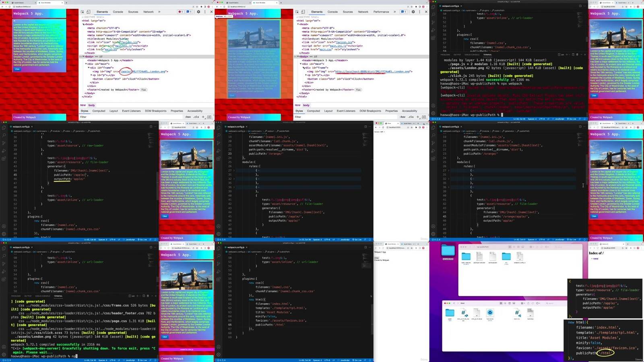Split the editor in top-right VS Code
The height and width of the screenshot is (362, 644).
pyautogui.click(x=580, y=6)
